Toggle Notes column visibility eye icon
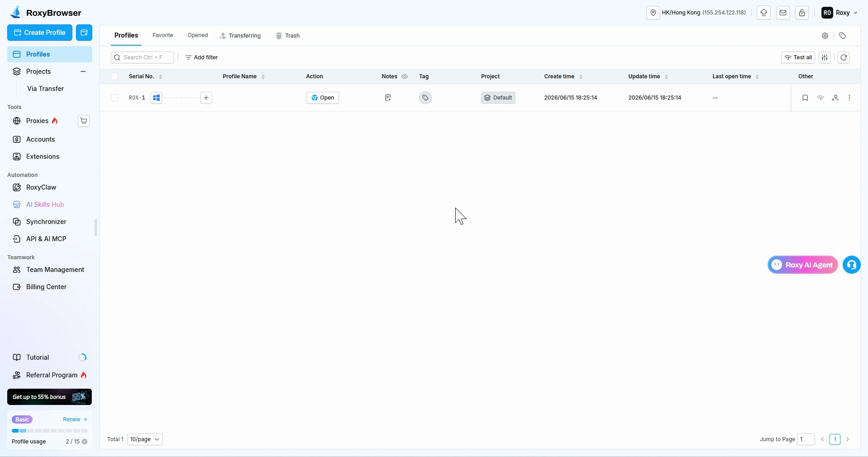This screenshot has width=868, height=457. pos(405,76)
